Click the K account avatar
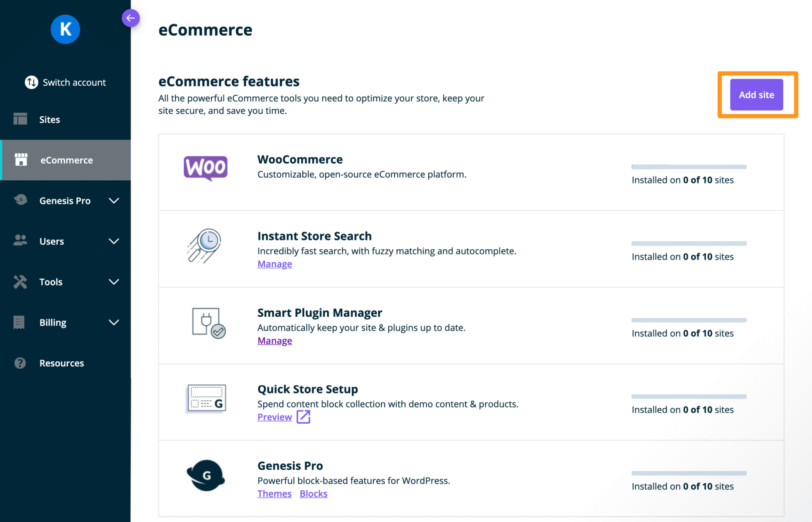This screenshot has height=522, width=812. click(65, 29)
